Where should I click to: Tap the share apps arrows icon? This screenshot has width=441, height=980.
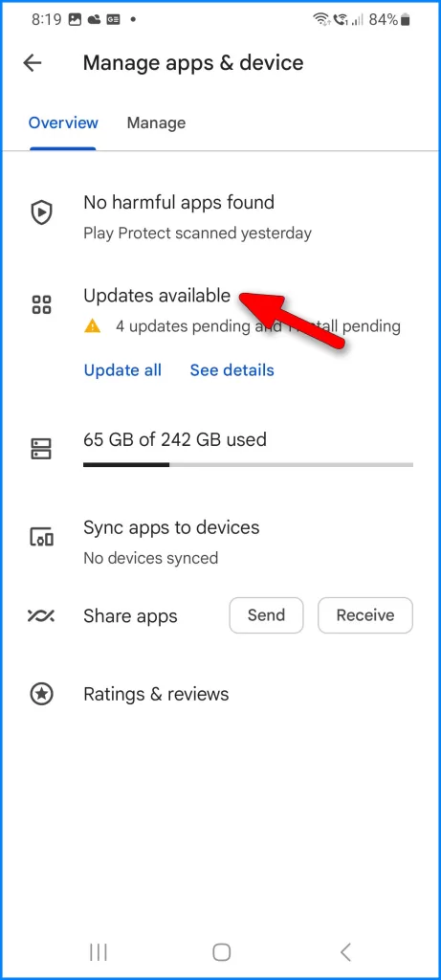tap(41, 615)
